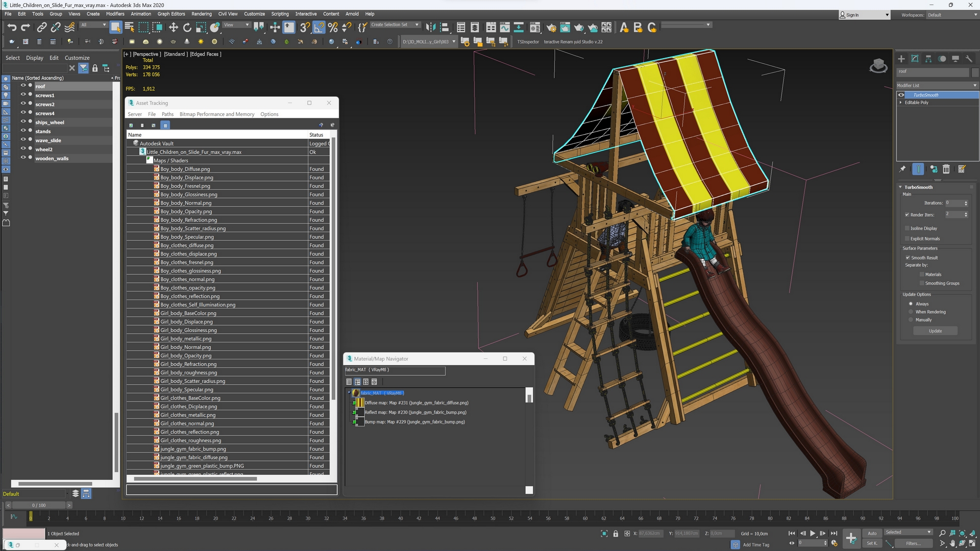Click the Mirror tool icon
Image resolution: width=980 pixels, height=551 pixels.
pos(431,28)
